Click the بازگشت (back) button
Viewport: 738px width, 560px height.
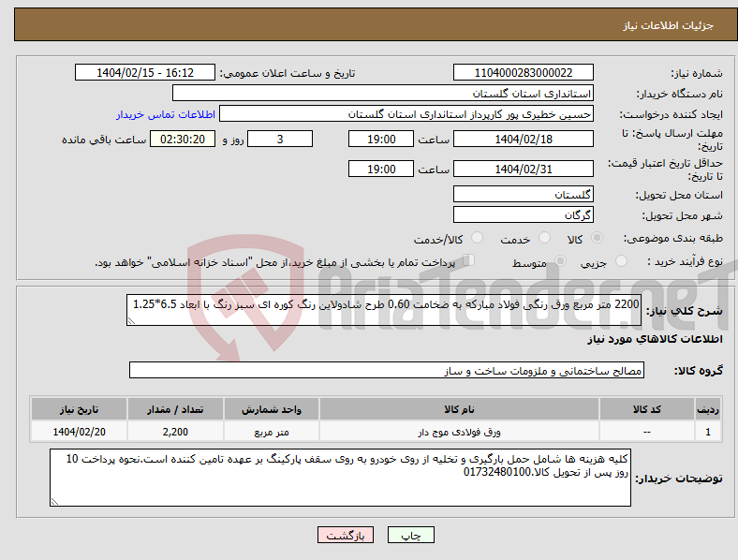coord(346,535)
